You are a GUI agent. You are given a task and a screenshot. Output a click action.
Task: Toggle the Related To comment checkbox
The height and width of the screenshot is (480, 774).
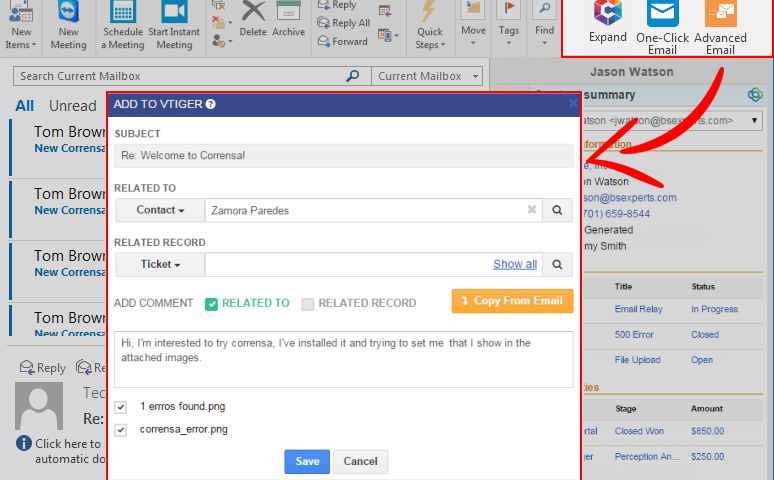(x=211, y=304)
